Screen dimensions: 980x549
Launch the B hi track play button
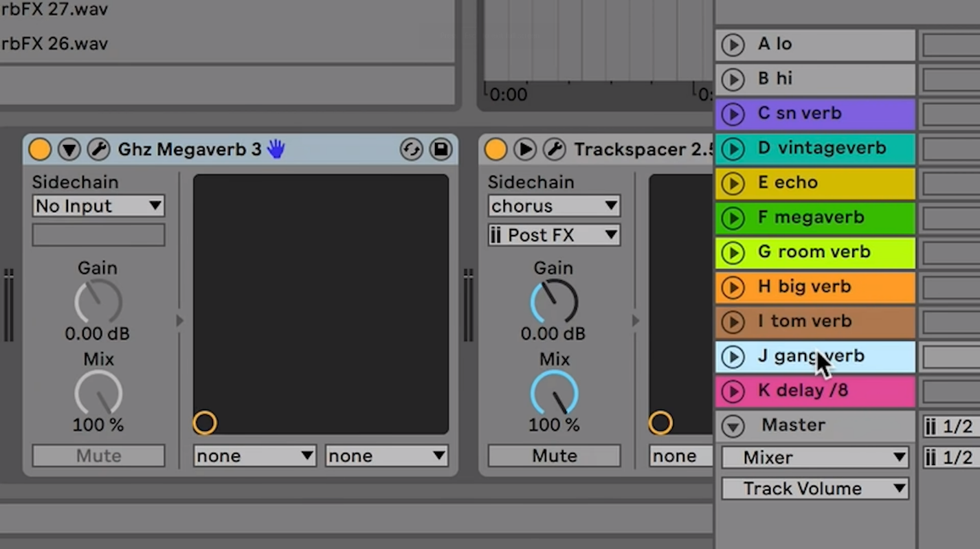(733, 79)
